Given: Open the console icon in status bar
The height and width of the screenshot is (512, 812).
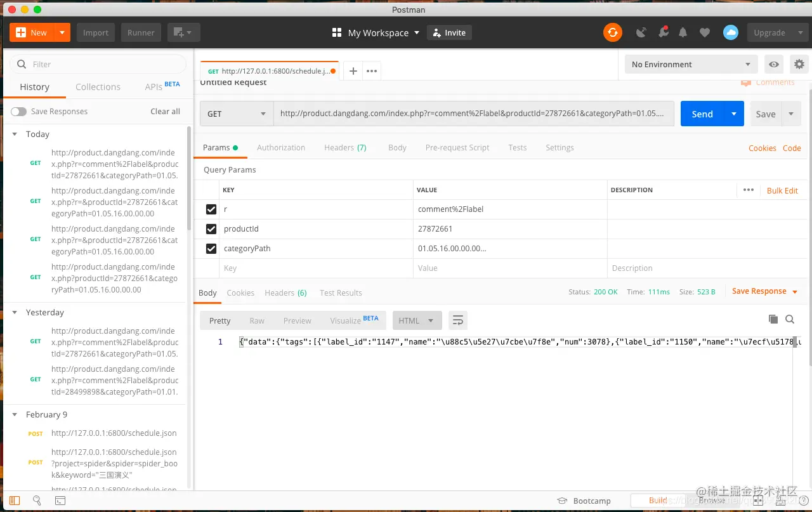Looking at the screenshot, I should 60,501.
